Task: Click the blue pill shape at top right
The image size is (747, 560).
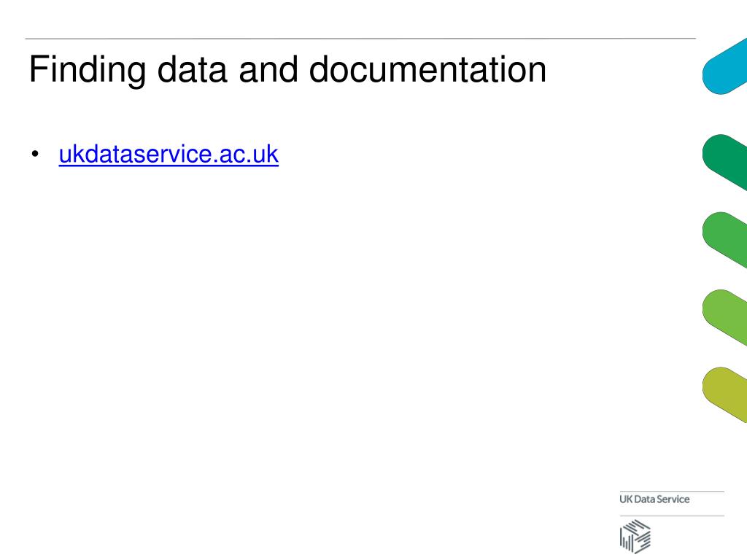Action: 726,66
